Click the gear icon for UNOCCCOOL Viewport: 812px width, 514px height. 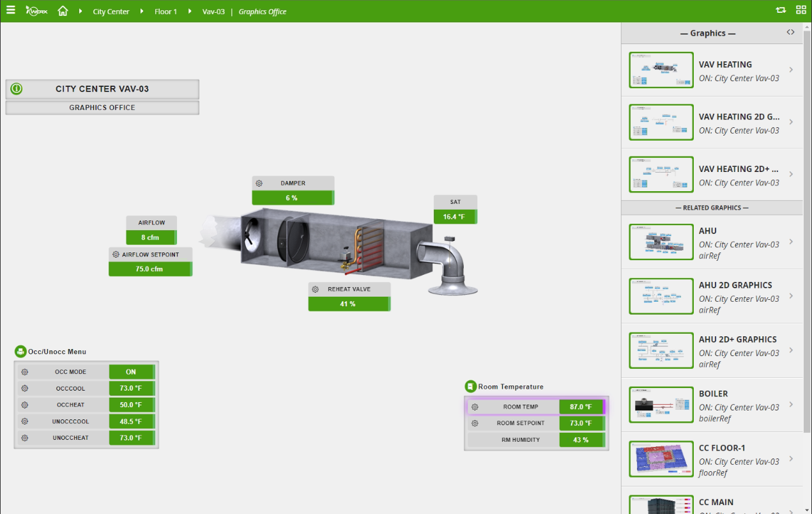(24, 422)
